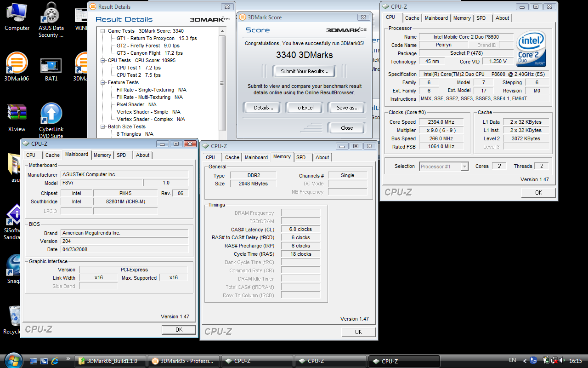The height and width of the screenshot is (368, 588).
Task: Launch the ASUS Data Security shortcut
Action: [51, 19]
